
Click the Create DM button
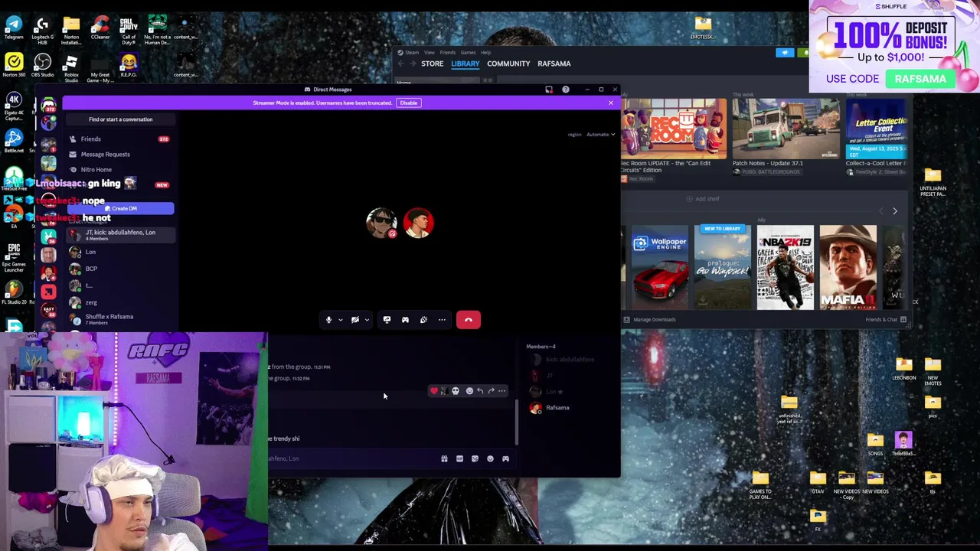click(x=121, y=208)
